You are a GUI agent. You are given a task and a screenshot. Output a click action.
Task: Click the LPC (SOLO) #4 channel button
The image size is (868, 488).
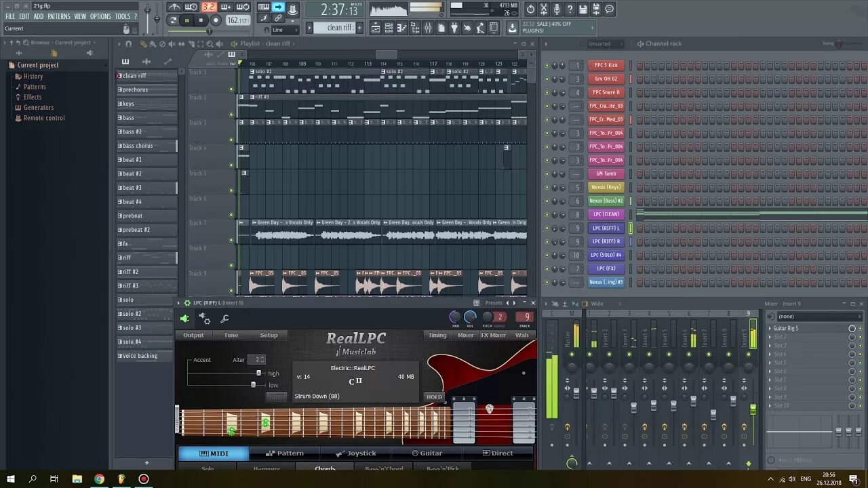pyautogui.click(x=606, y=255)
